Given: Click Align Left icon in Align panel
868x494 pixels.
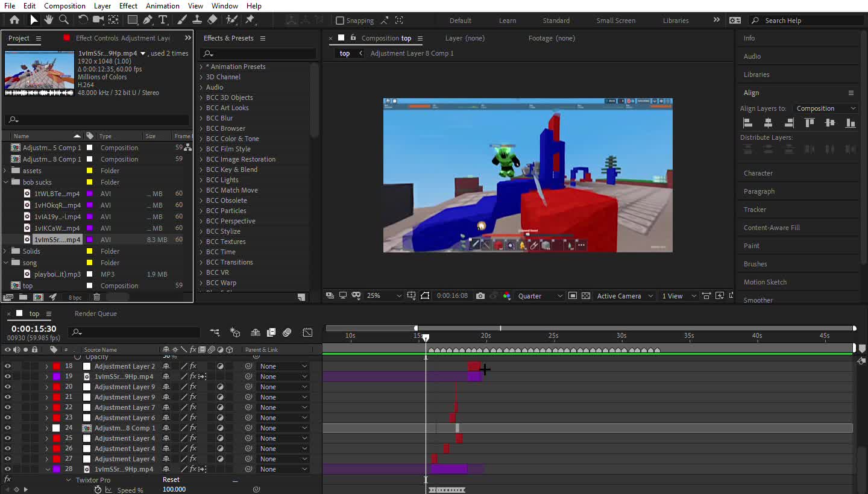Looking at the screenshot, I should click(747, 123).
